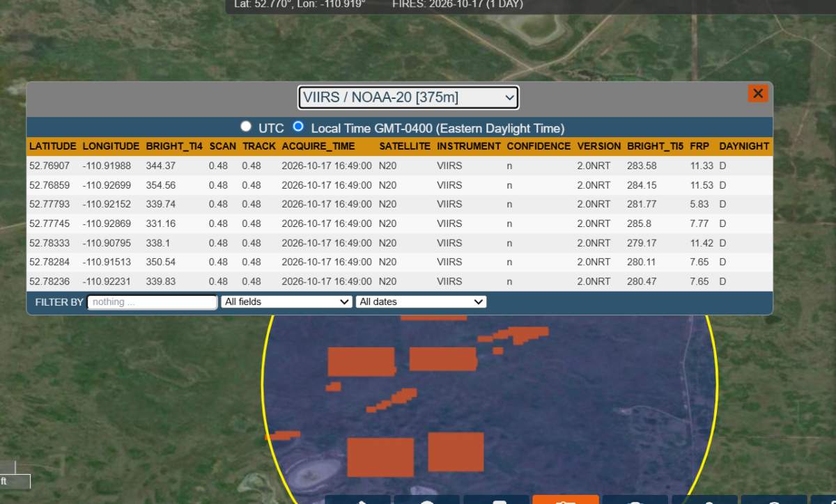Click the DAYNIGHT column header
Image resolution: width=836 pixels, height=504 pixels.
(744, 146)
